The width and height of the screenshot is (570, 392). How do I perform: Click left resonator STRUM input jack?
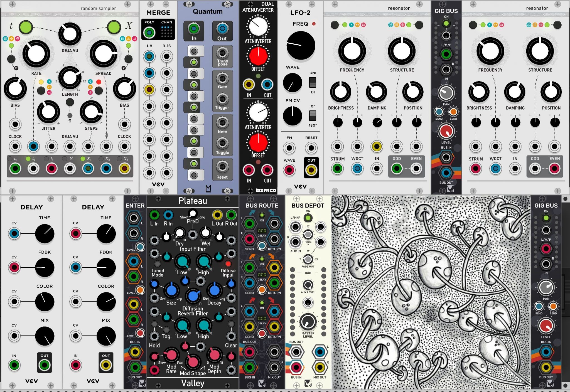(337, 169)
